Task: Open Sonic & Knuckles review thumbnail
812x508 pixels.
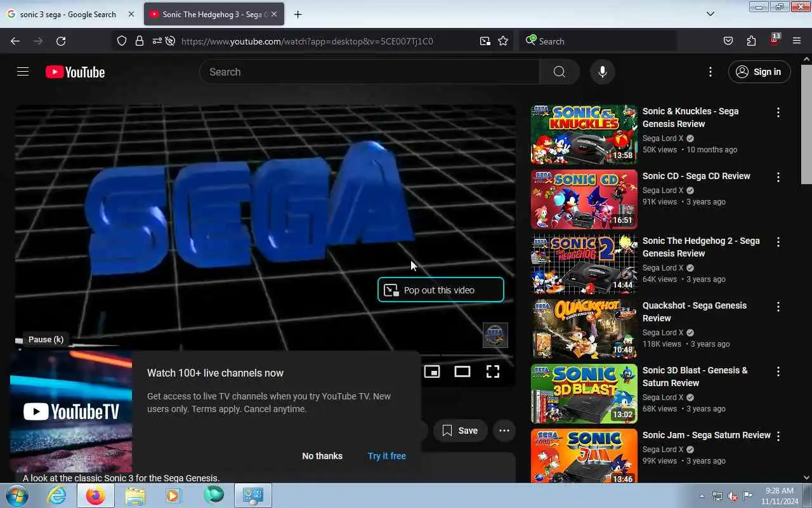Action: click(584, 135)
